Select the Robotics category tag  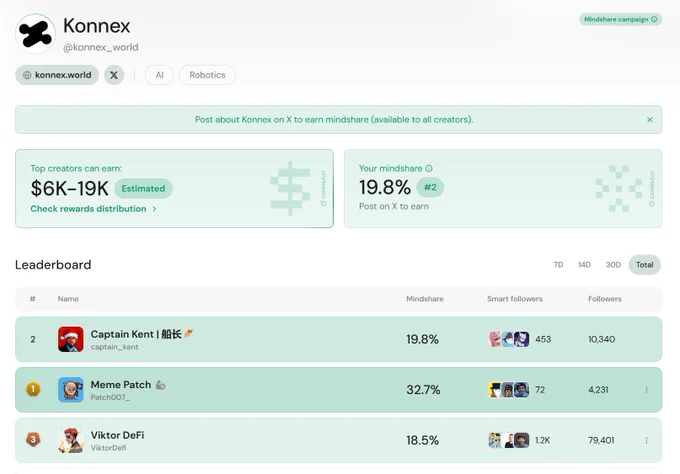click(207, 75)
